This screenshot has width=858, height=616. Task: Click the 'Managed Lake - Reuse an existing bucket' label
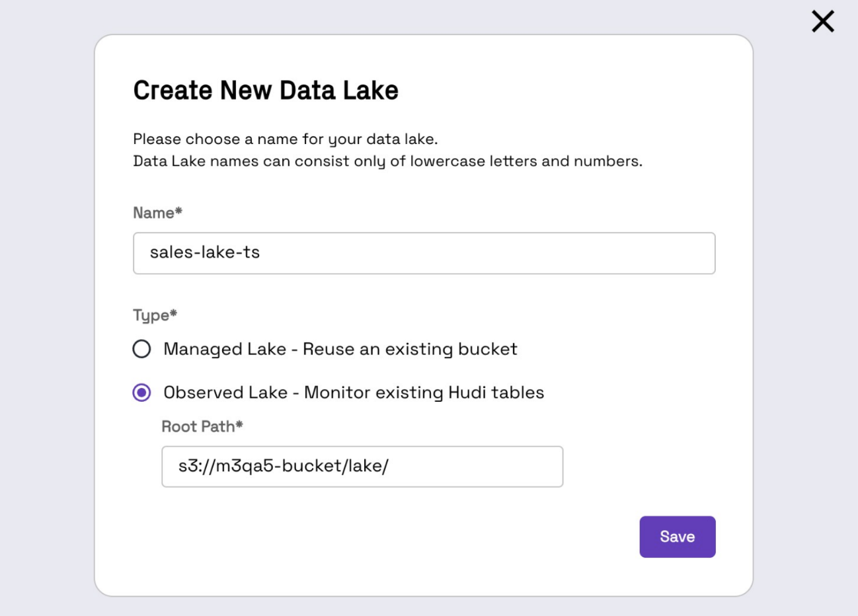[340, 349]
